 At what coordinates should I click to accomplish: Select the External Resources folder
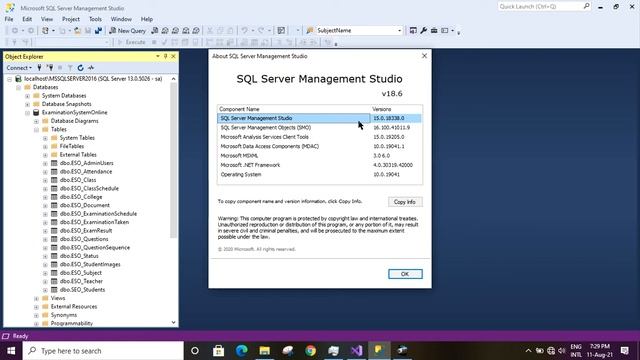[74, 307]
